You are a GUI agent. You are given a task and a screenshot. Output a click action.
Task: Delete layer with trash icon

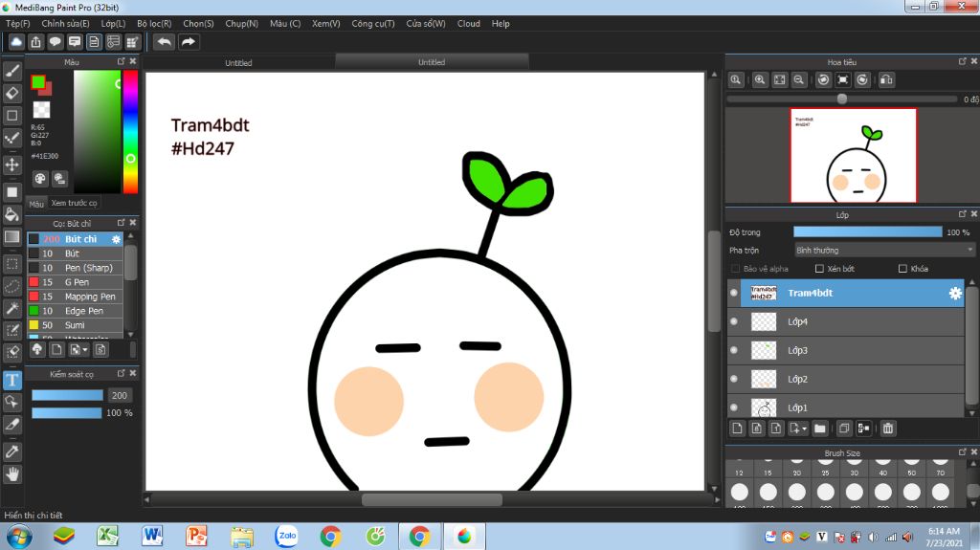point(887,429)
